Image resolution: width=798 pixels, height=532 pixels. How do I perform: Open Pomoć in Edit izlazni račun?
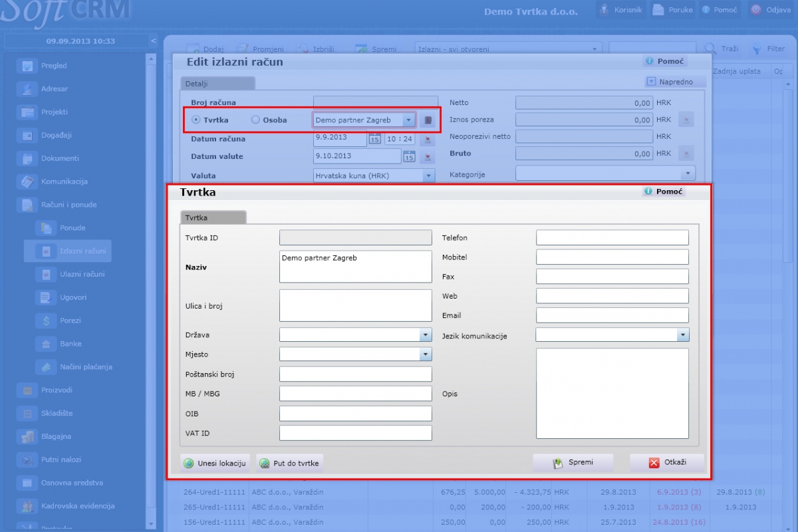pos(665,61)
